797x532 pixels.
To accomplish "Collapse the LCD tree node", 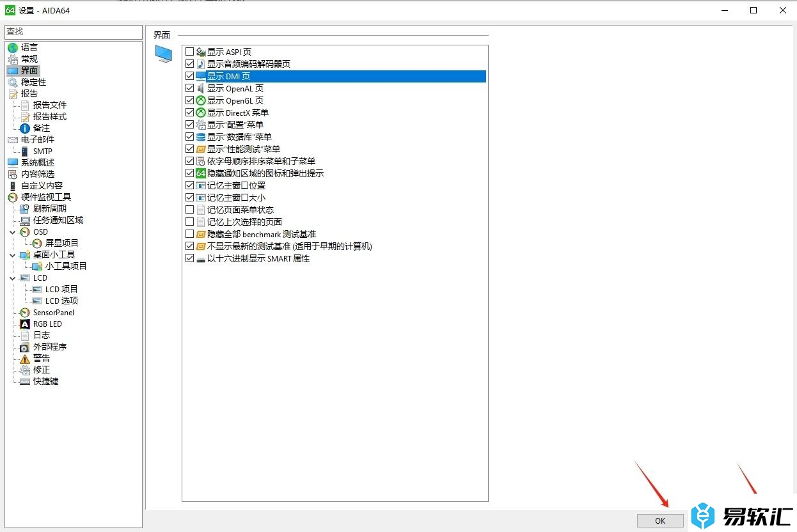I will click(x=13, y=278).
